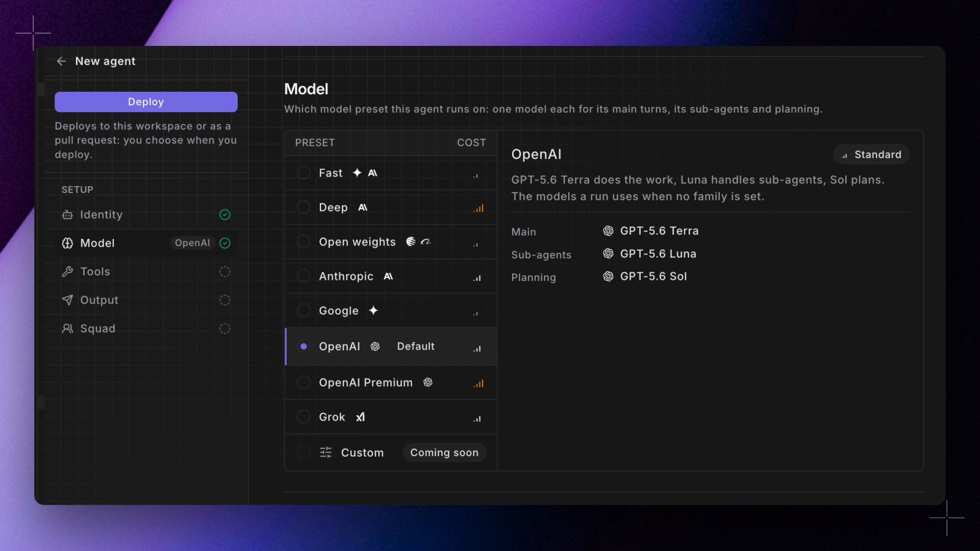
Task: Pick the Anthropic preset radio button
Action: coord(303,276)
